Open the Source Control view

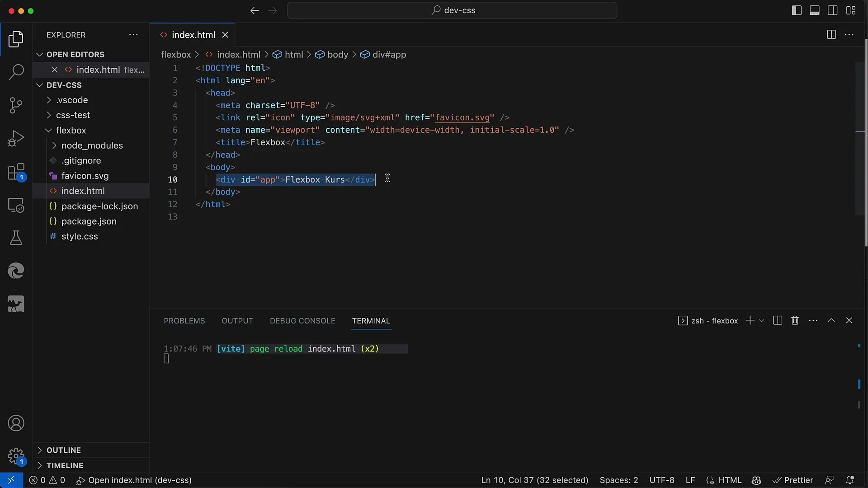(x=16, y=105)
